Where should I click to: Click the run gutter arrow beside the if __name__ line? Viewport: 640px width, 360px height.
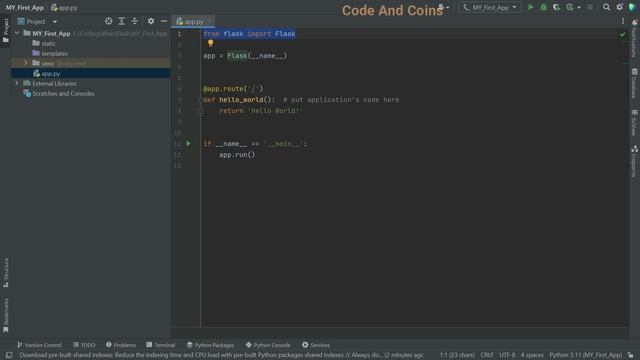click(188, 144)
